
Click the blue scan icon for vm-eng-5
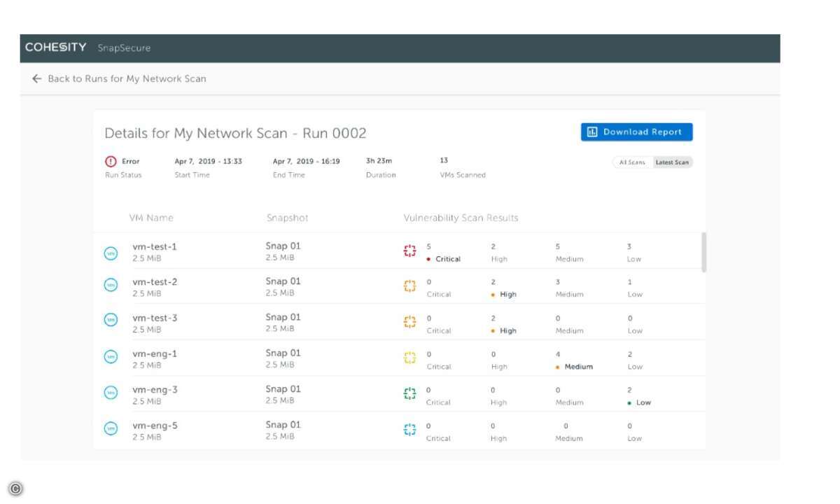(409, 430)
